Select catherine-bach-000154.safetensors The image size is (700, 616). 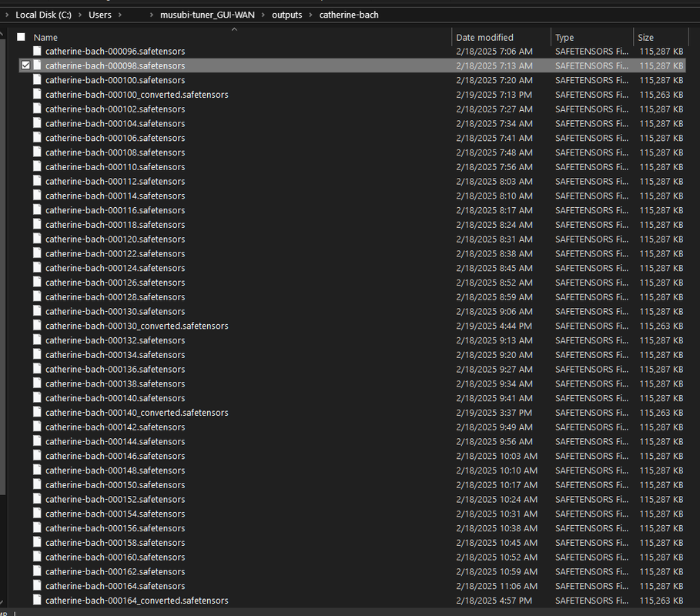[115, 514]
